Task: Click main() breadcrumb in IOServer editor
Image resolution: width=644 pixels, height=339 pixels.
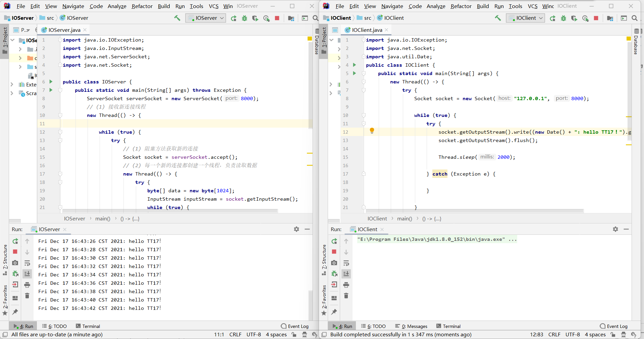Action: pyautogui.click(x=103, y=218)
